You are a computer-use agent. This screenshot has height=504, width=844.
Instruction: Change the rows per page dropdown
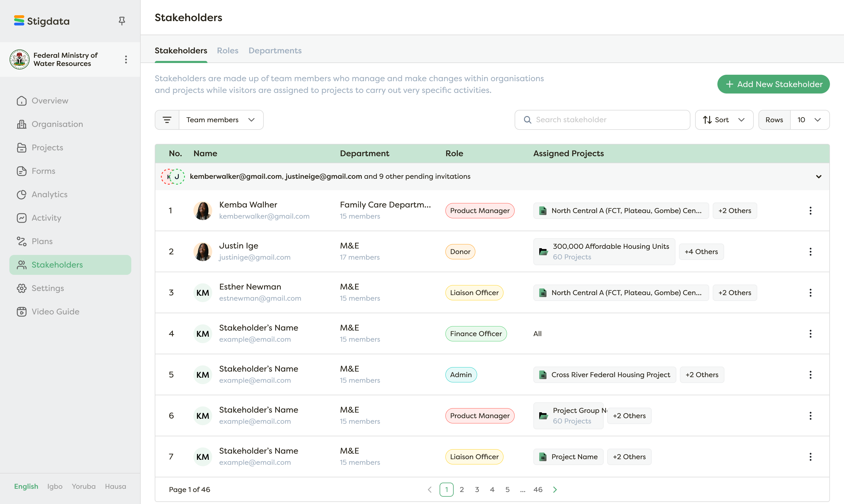click(809, 120)
